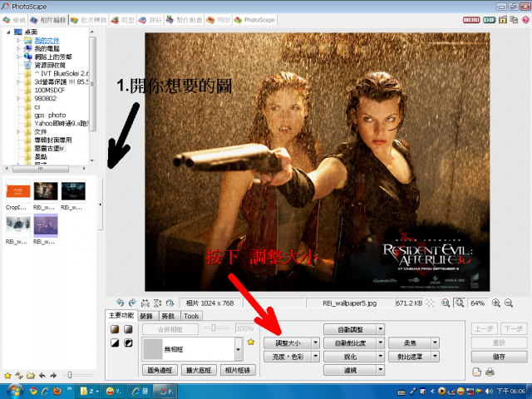Select 100MSDCF folder in tree

[x=50, y=90]
